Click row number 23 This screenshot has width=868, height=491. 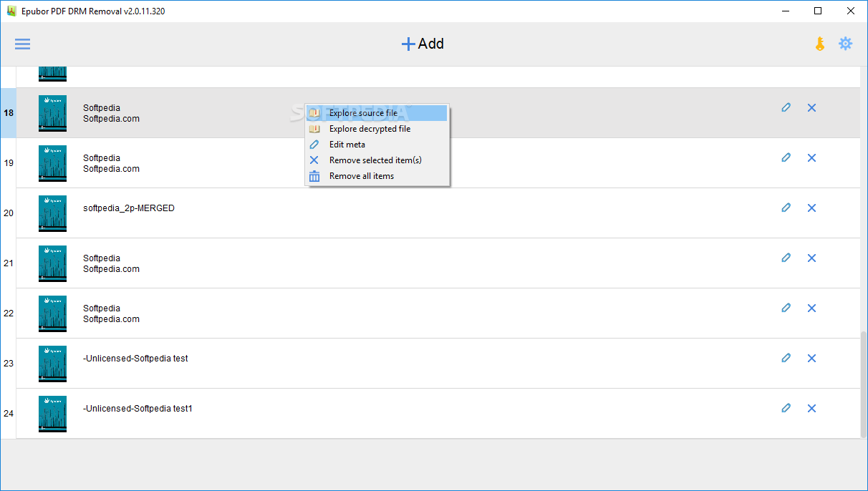click(x=9, y=364)
